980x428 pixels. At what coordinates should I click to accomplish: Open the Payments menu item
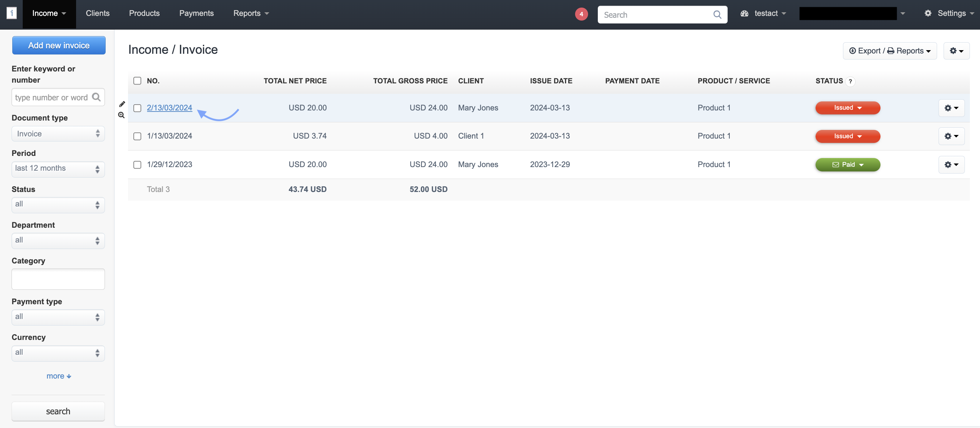pos(196,13)
